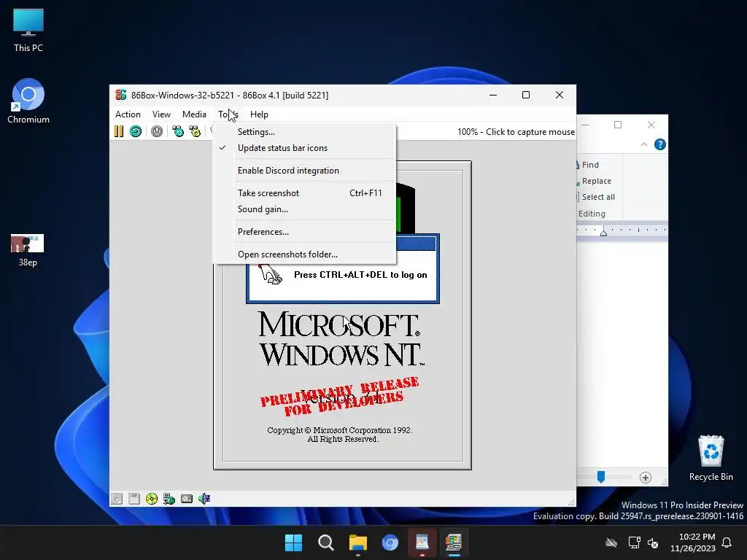Choose Open screenshots folder...
747x560 pixels.
[305, 254]
